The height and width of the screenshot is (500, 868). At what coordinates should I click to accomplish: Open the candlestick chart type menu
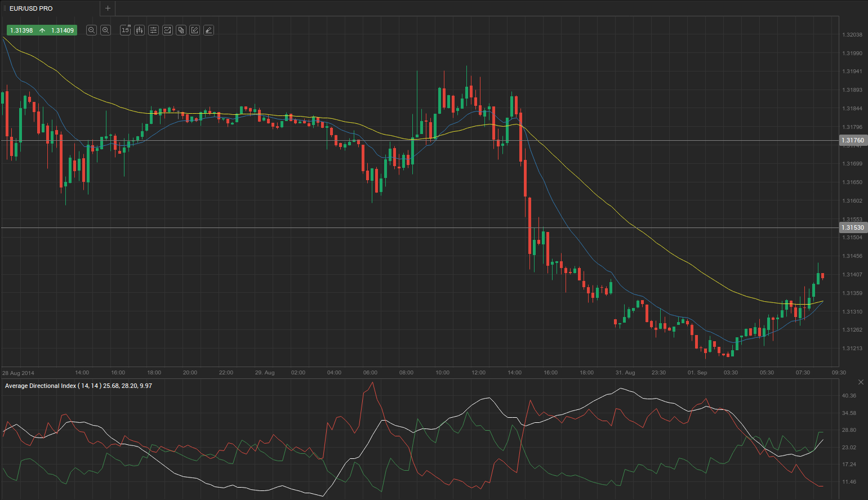[139, 30]
